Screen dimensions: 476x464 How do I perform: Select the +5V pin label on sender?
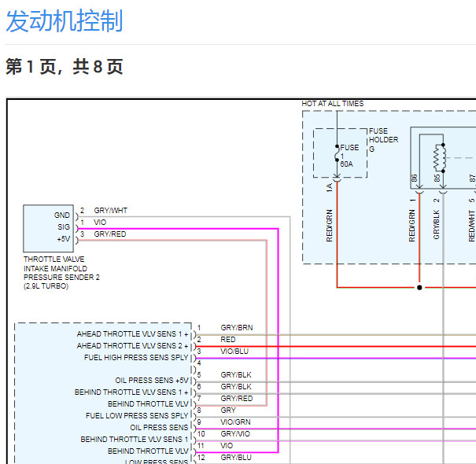click(64, 239)
